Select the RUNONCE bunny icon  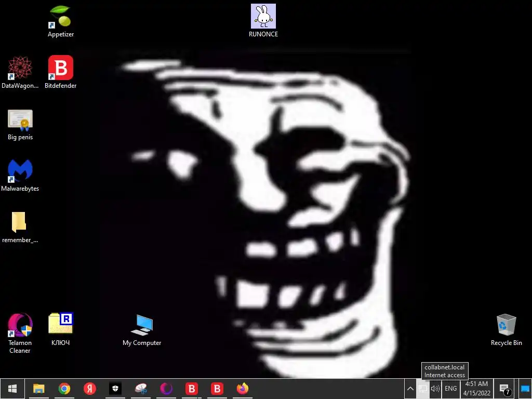click(x=263, y=21)
